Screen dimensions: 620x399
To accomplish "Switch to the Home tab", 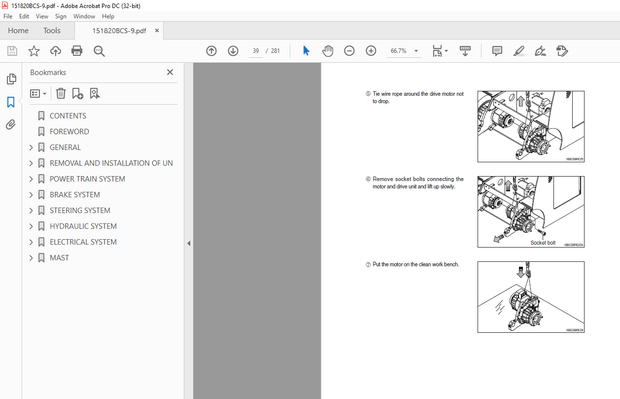I will coord(18,30).
